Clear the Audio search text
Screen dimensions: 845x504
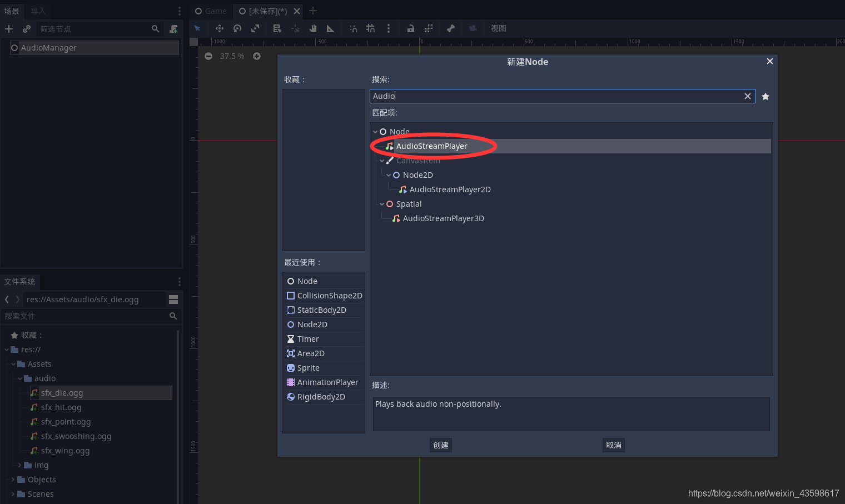tap(748, 96)
